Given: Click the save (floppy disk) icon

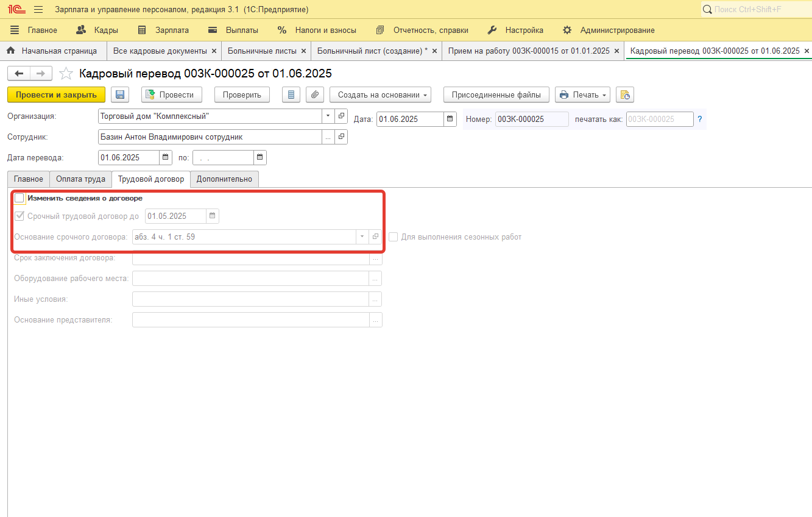Looking at the screenshot, I should tap(120, 94).
